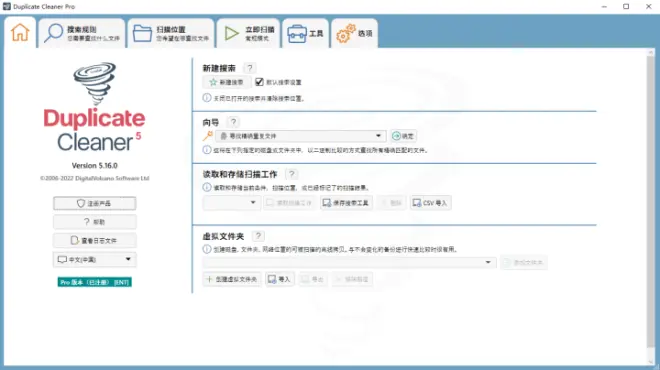Click the vertical scrollbar on the right edge

pos(651,202)
